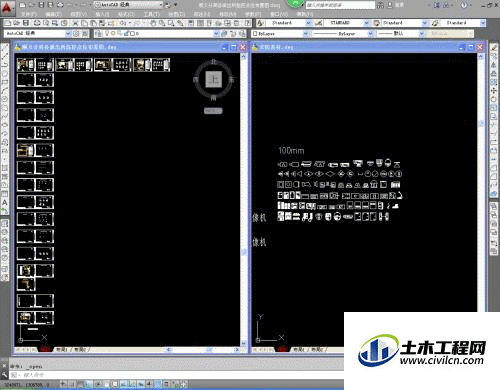Expand the multileader style Standard dropdown
The height and width of the screenshot is (390, 500).
pyautogui.click(x=483, y=23)
